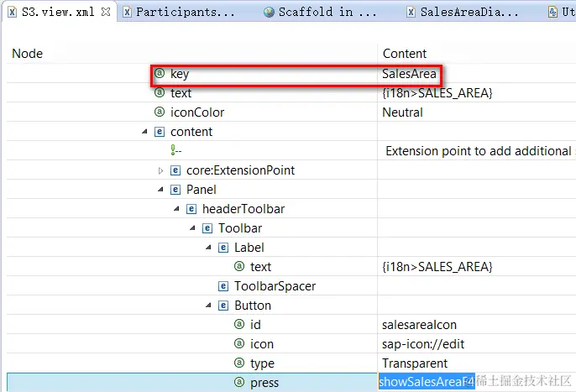Select the Label node
This screenshot has height=392, width=576.
click(x=249, y=248)
